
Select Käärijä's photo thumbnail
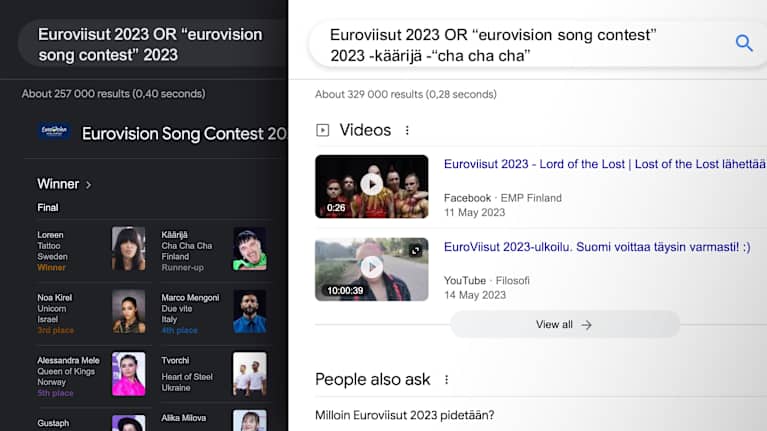click(249, 249)
